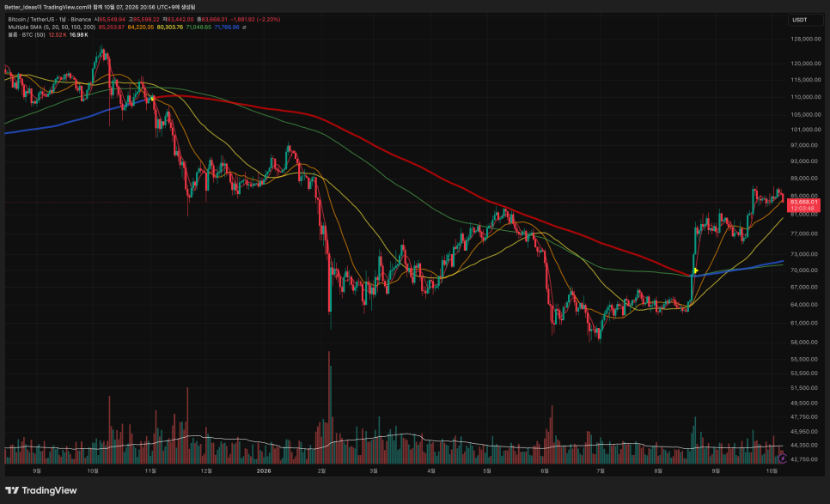This screenshot has width=830, height=504.
Task: Click the 2026 label on the time axis
Action: tap(264, 471)
